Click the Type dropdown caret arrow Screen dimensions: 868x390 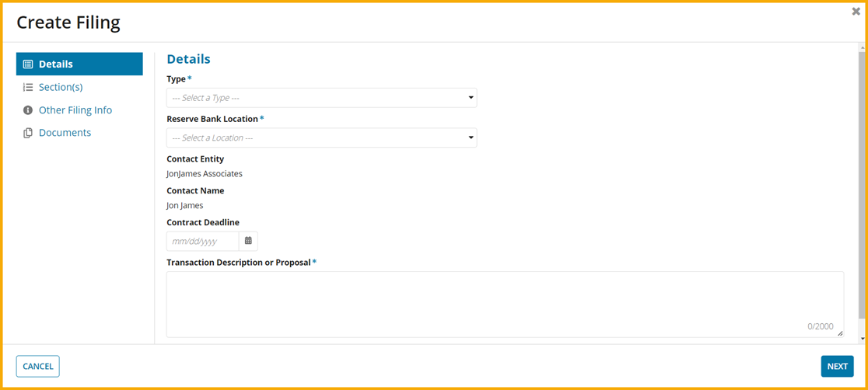pos(471,98)
